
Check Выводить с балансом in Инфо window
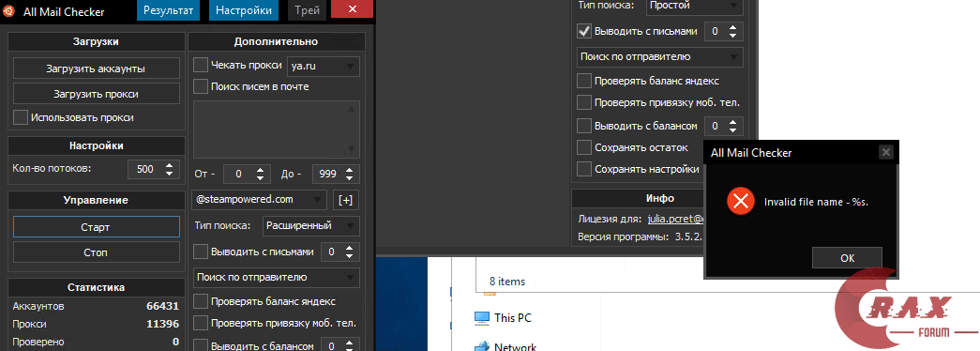pos(583,126)
